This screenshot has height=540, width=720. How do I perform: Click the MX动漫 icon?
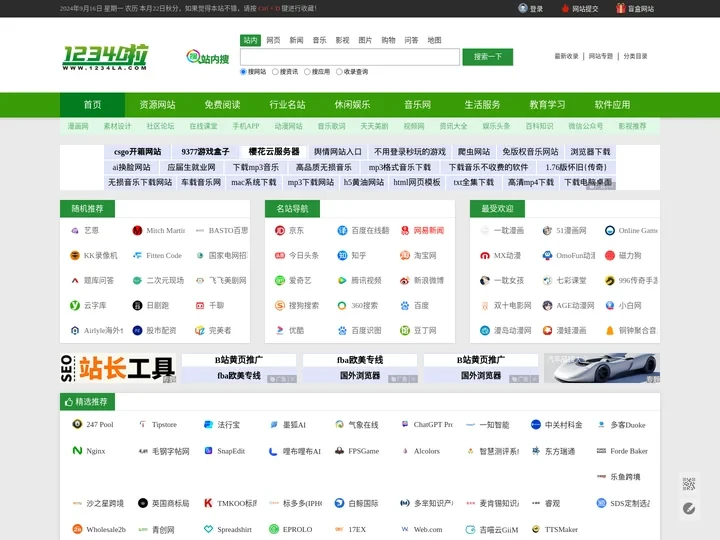click(x=485, y=255)
